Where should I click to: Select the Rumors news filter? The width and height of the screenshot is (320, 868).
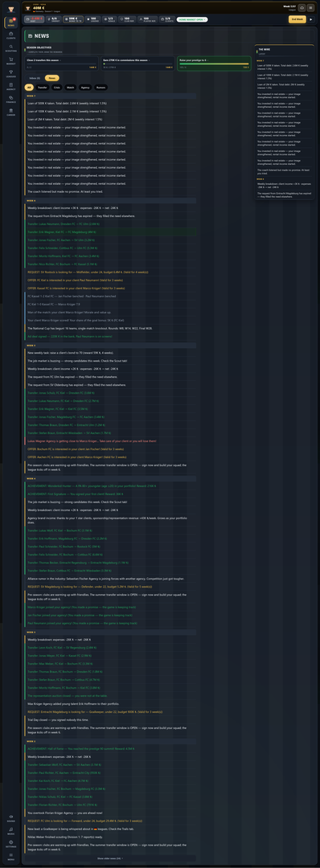[101, 88]
